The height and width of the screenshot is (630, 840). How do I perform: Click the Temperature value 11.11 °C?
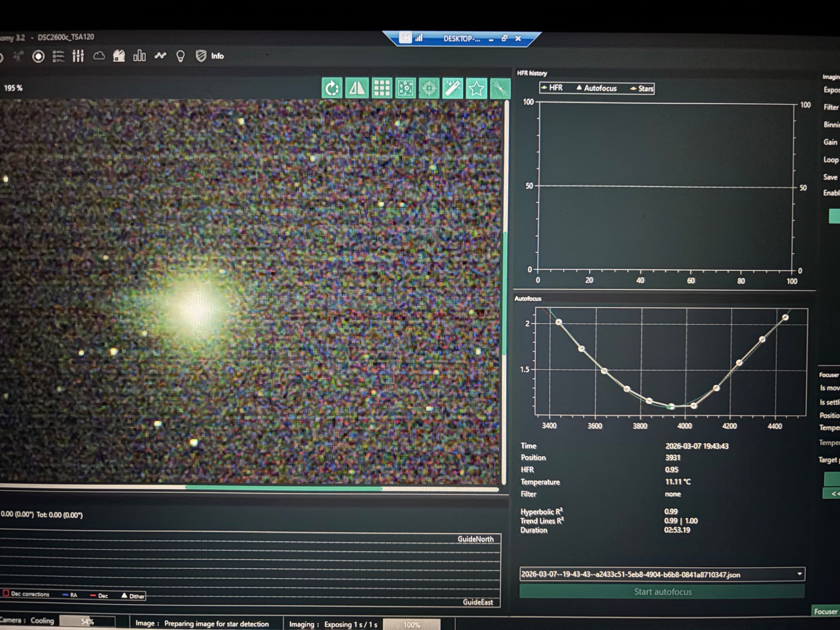point(678,482)
